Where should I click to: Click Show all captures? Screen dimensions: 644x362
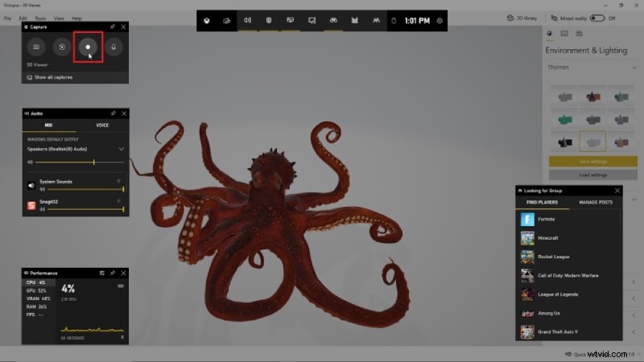pos(53,77)
